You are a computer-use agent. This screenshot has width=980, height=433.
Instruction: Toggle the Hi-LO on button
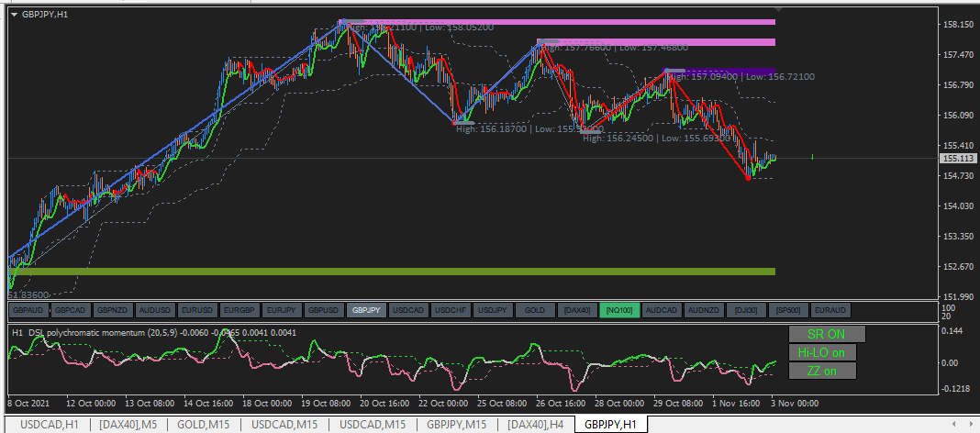click(x=822, y=352)
